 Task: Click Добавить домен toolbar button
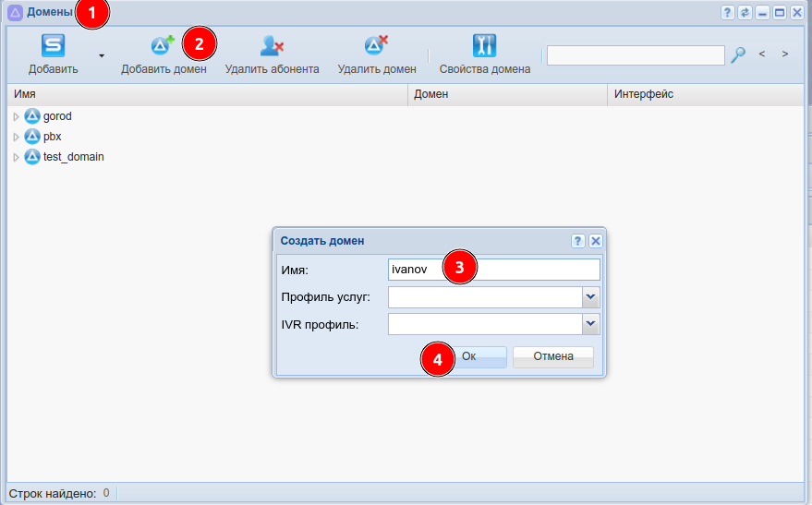tap(164, 55)
